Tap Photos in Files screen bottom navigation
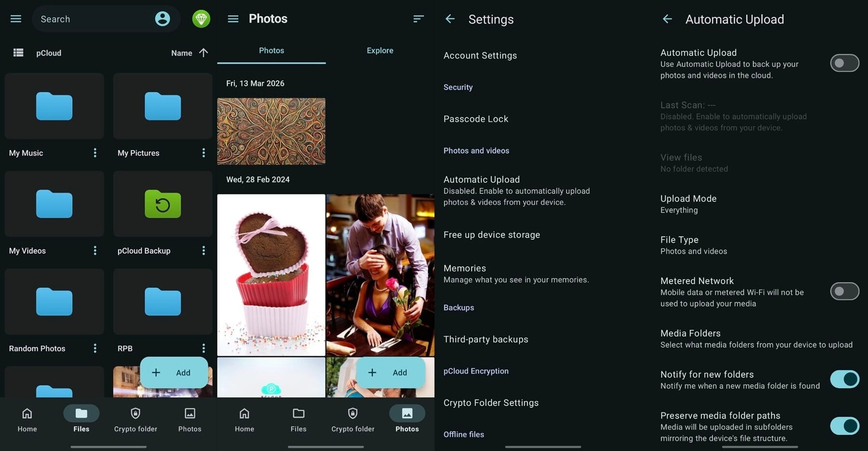Image resolution: width=868 pixels, height=451 pixels. [x=190, y=419]
